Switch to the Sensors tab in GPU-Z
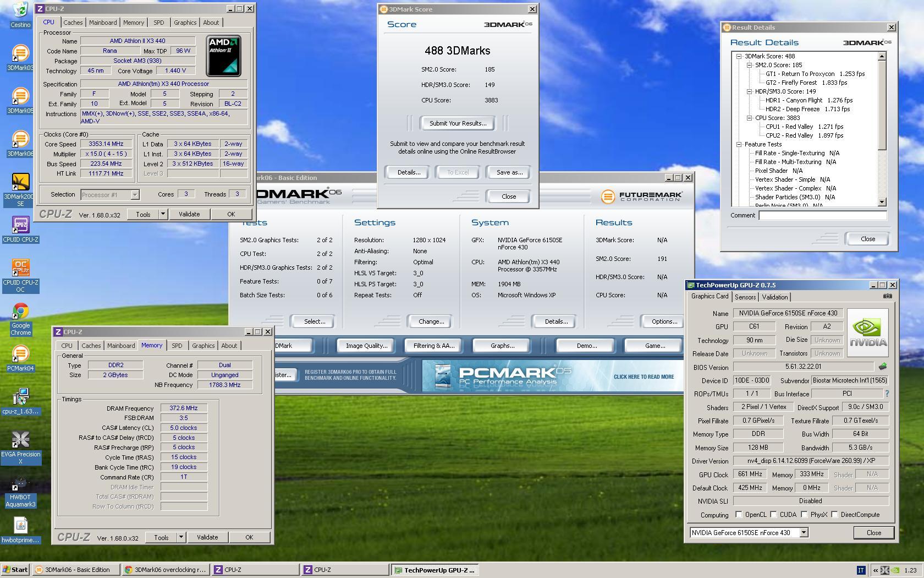The height and width of the screenshot is (578, 924). [745, 297]
